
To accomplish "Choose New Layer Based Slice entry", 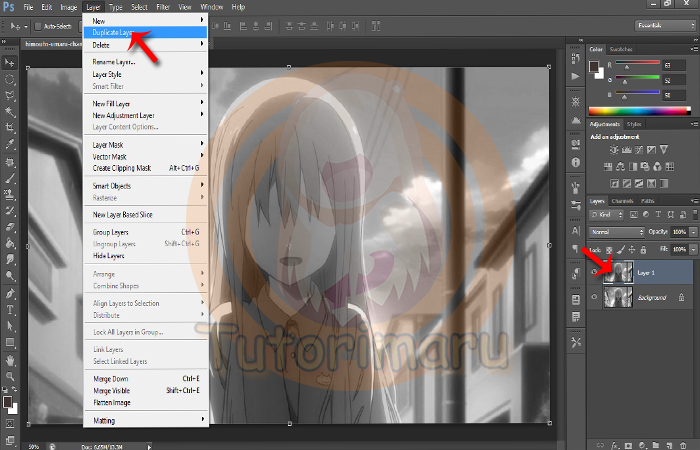I will (x=146, y=214).
